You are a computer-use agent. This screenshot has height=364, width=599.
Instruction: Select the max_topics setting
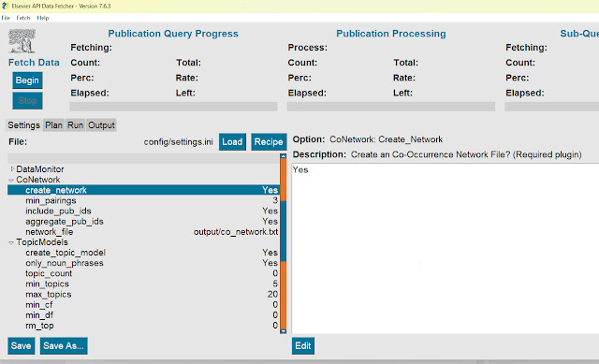click(143, 295)
